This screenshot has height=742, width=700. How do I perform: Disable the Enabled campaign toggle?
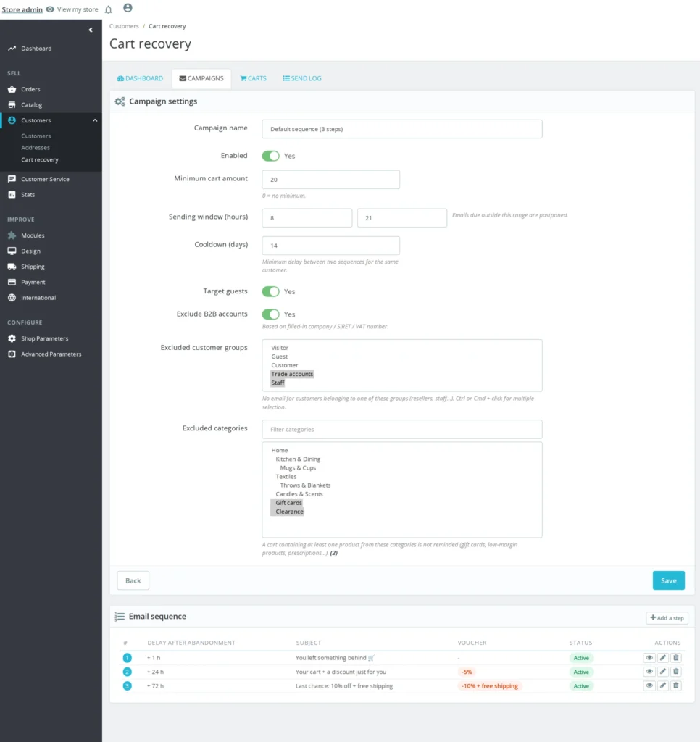pos(271,156)
